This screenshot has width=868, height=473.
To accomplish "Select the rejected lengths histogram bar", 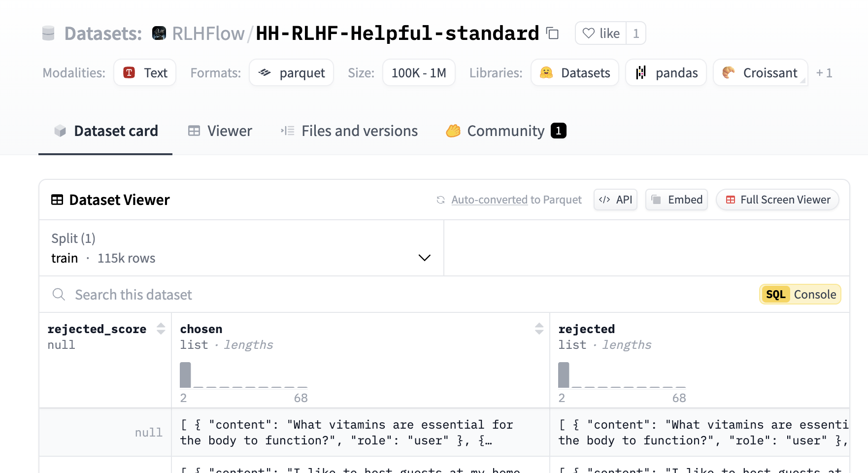I will [564, 375].
